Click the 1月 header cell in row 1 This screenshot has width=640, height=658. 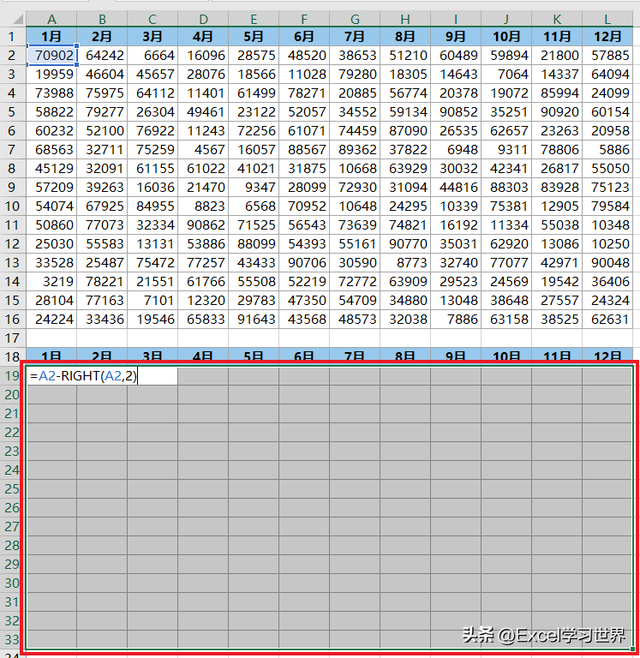[x=51, y=37]
